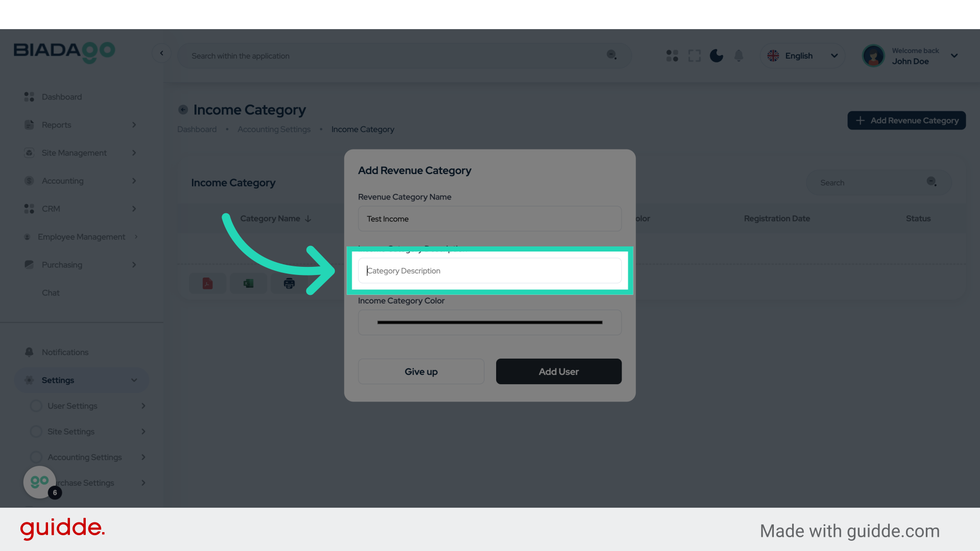Click the Add User button
The height and width of the screenshot is (551, 980).
(558, 371)
